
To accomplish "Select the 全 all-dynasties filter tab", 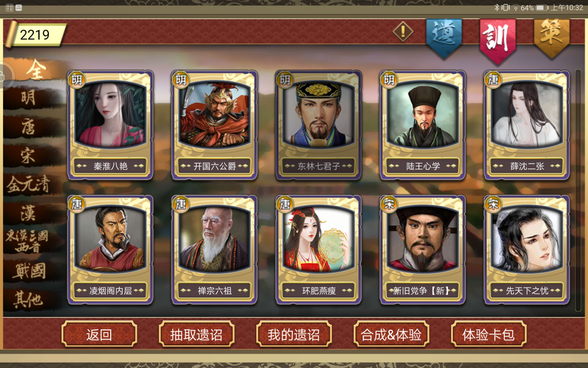I will point(36,70).
